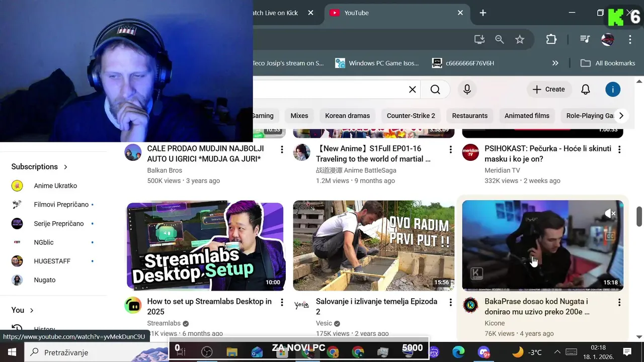Viewport: 644px width, 362px height.
Task: Open Anime BattleSaga channel avatar
Action: click(x=301, y=152)
